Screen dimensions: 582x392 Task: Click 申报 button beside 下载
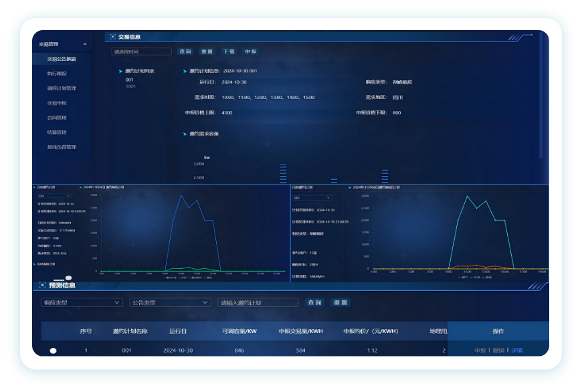(251, 52)
